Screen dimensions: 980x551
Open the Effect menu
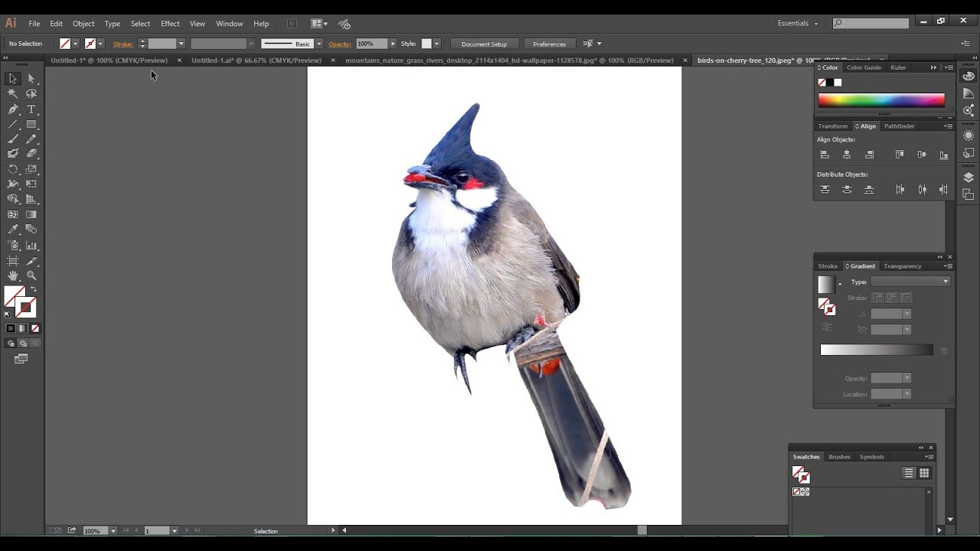170,24
